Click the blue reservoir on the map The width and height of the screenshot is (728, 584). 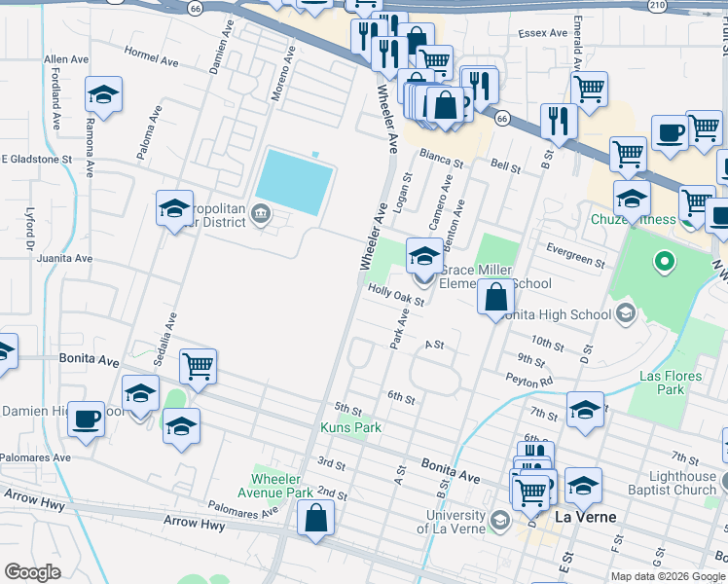[x=294, y=183]
